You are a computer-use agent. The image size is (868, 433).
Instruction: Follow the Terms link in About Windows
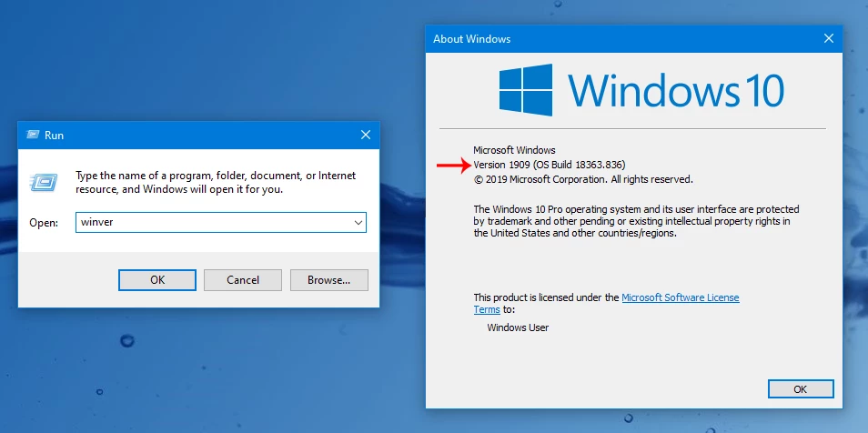[x=487, y=309]
